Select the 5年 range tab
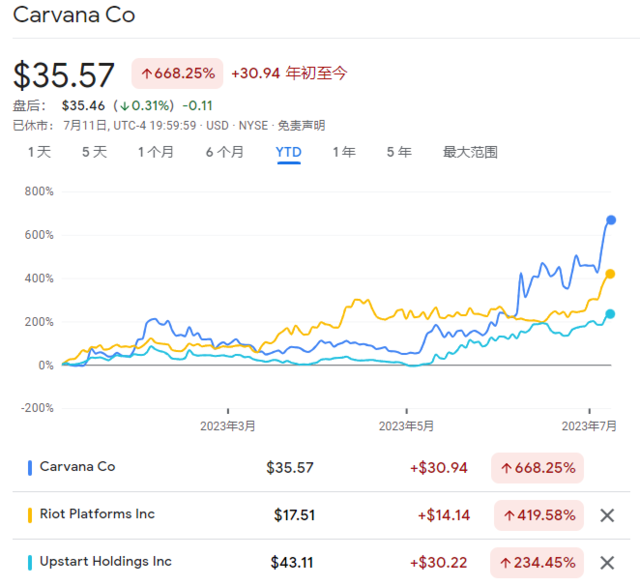The image size is (640, 586). [x=399, y=152]
